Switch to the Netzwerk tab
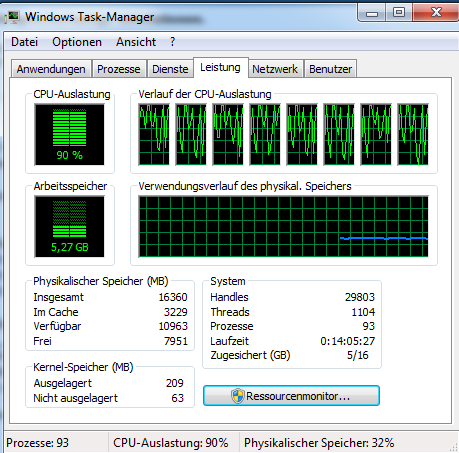 (275, 69)
